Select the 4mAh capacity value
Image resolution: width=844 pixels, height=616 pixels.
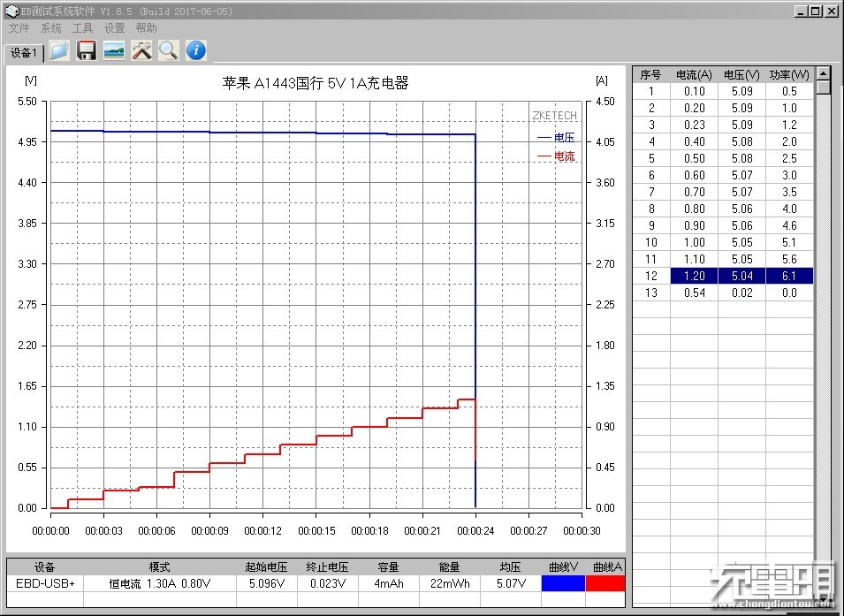pos(389,583)
